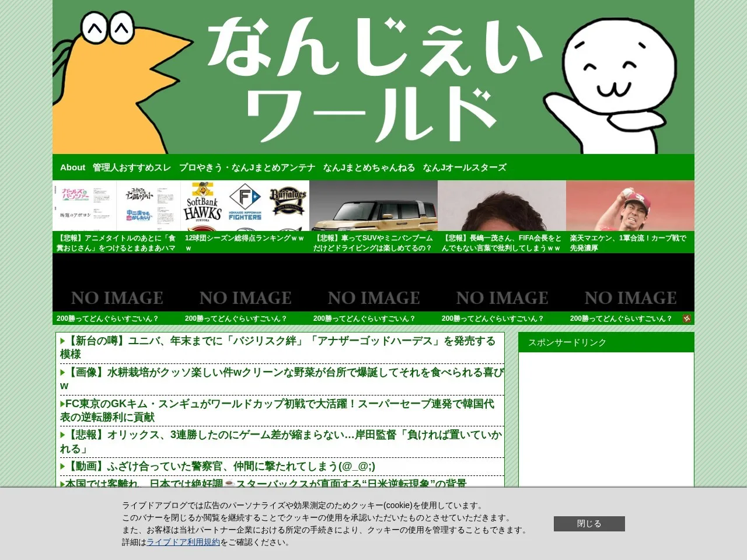Click fifth NO IMAGE placeholder beside icon
The height and width of the screenshot is (560, 747).
[x=630, y=283]
